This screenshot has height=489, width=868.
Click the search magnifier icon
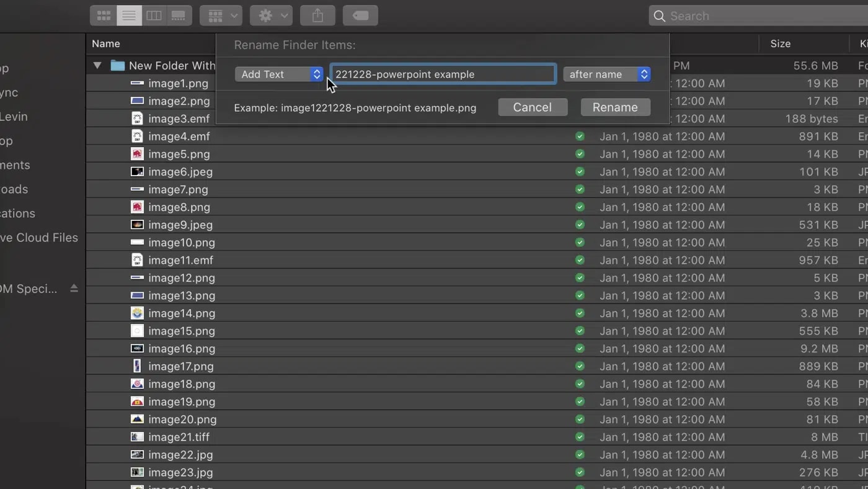pyautogui.click(x=659, y=16)
